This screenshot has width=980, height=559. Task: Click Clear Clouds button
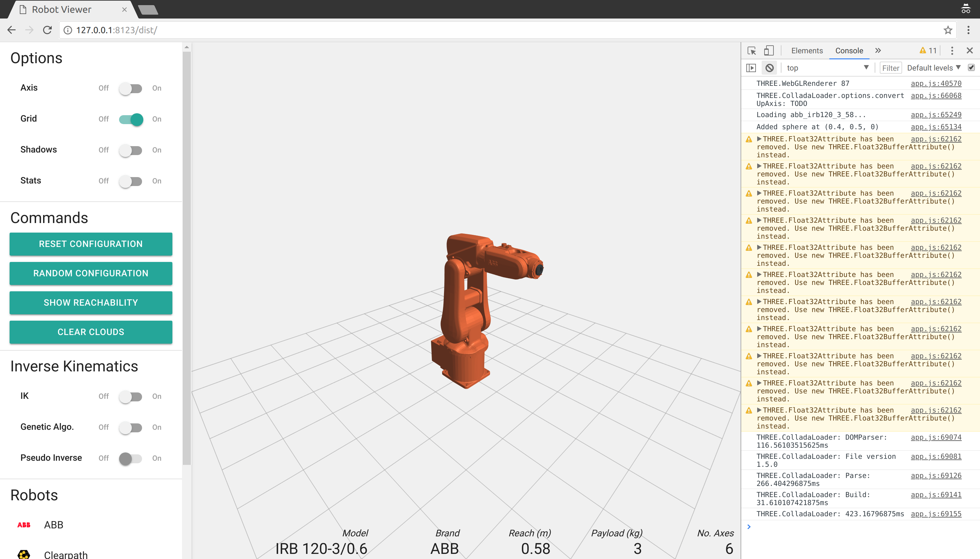pyautogui.click(x=91, y=332)
